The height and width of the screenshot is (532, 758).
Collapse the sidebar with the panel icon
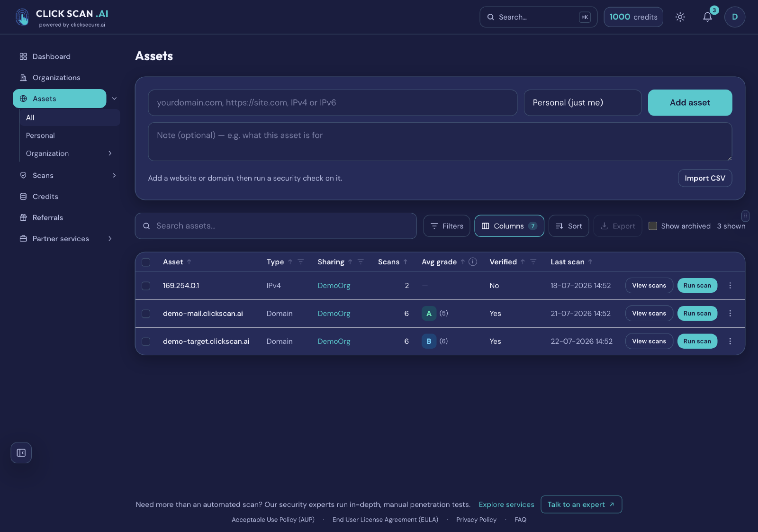21,453
